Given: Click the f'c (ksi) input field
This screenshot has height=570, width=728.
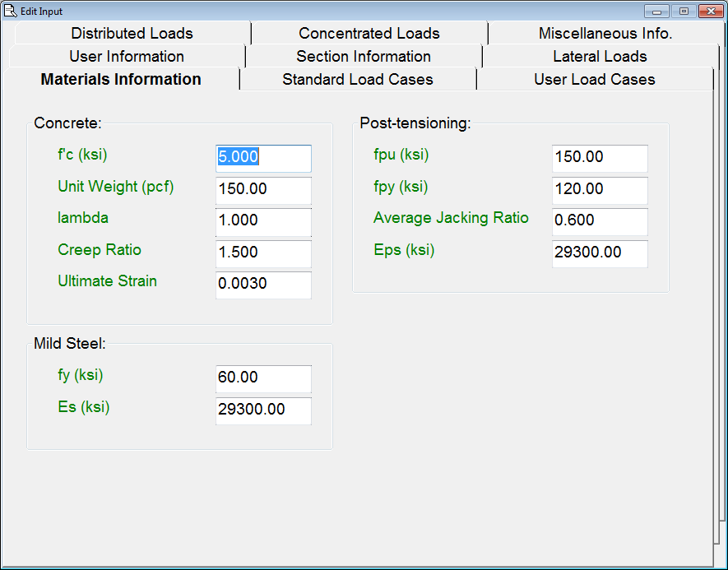Looking at the screenshot, I should pos(263,158).
